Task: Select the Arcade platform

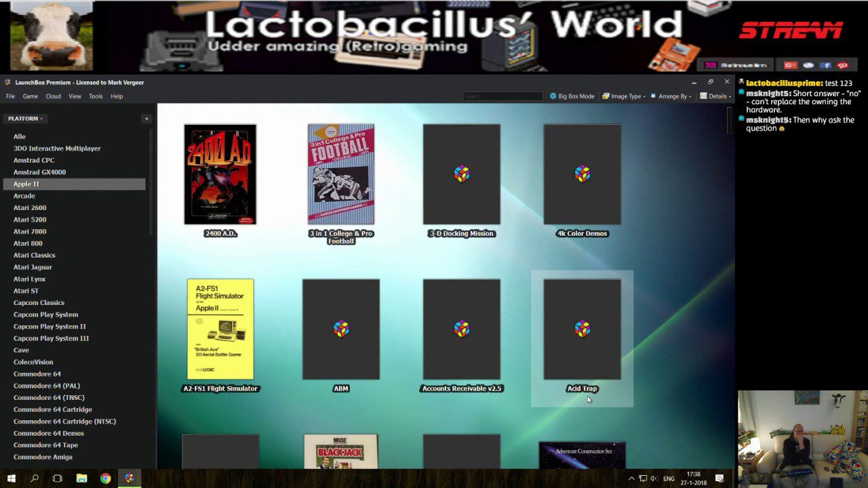Action: (x=74, y=196)
